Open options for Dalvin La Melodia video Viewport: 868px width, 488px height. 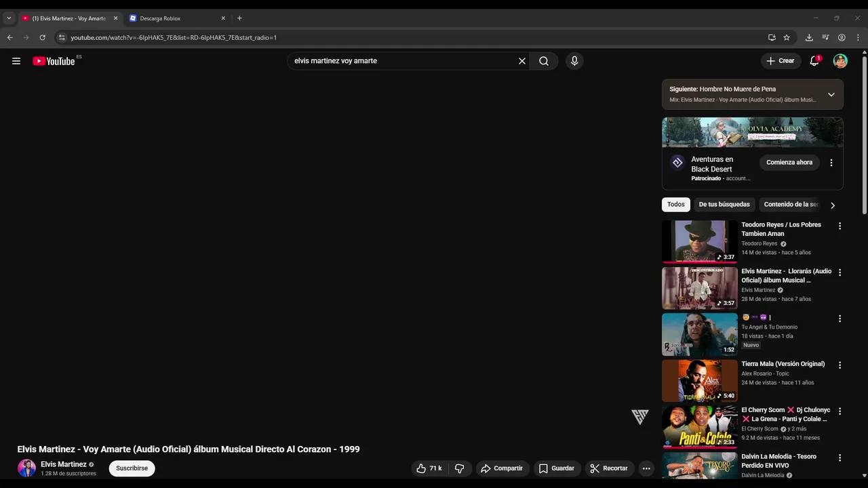coord(840,458)
